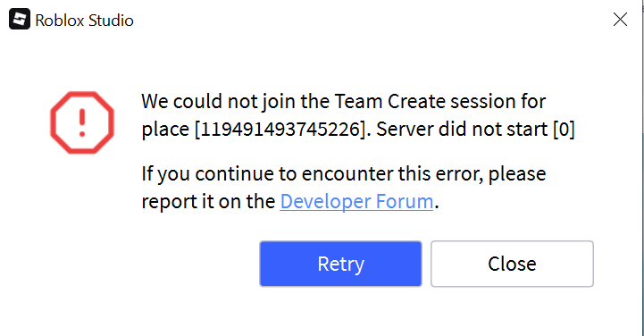Click the empty title bar area
The height and width of the screenshot is (336, 644).
coord(370,20)
